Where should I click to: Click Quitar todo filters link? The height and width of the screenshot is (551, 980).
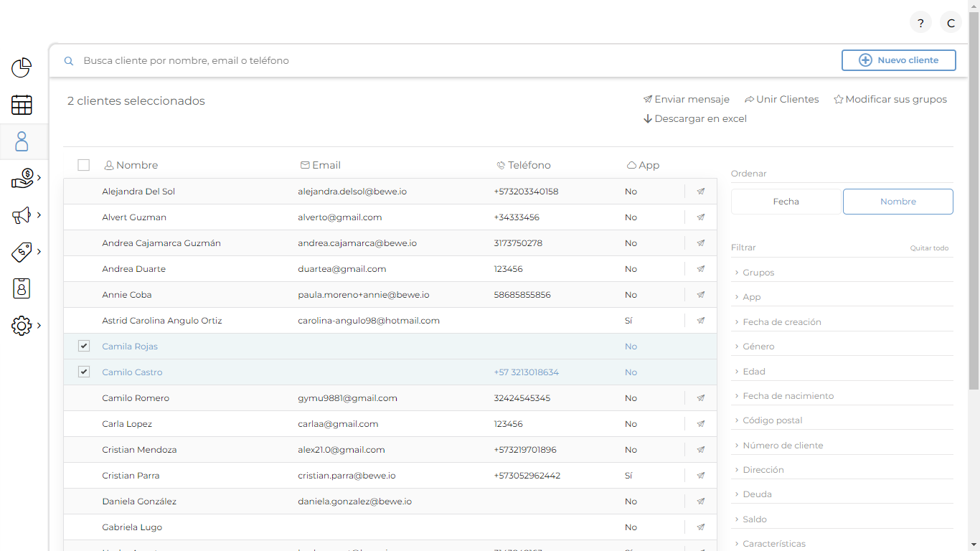click(x=929, y=248)
